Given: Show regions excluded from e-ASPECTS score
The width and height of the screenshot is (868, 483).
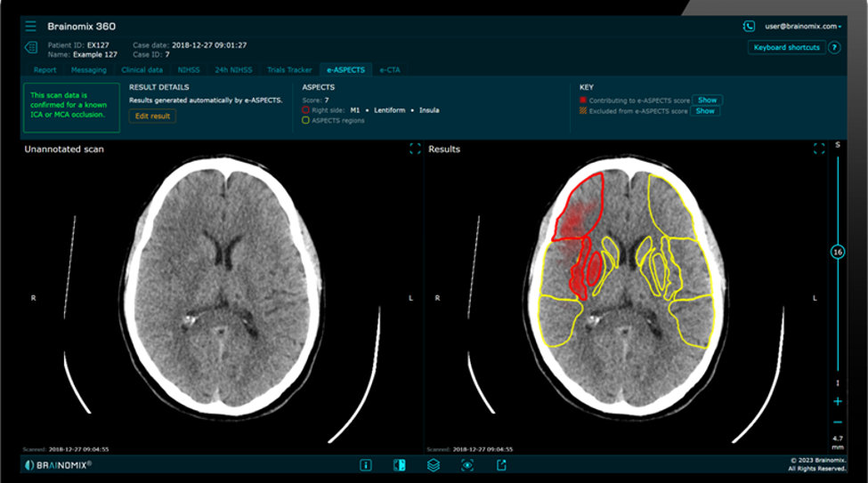Looking at the screenshot, I should point(705,111).
